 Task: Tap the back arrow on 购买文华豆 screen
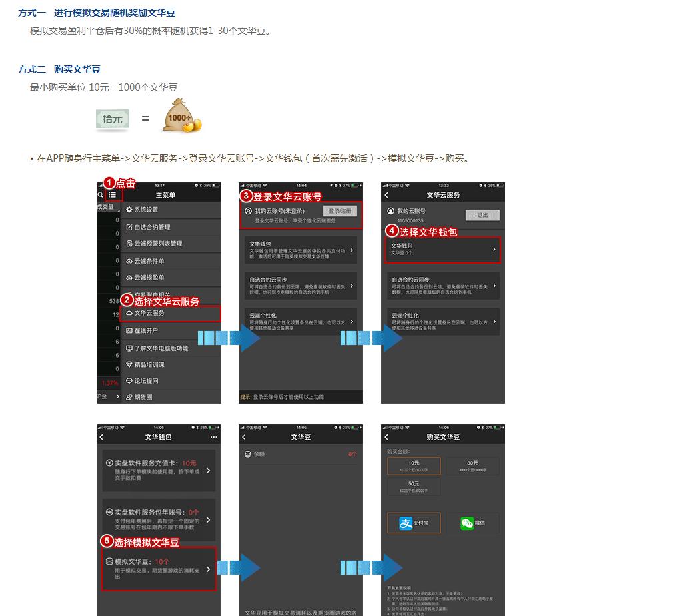pos(387,436)
